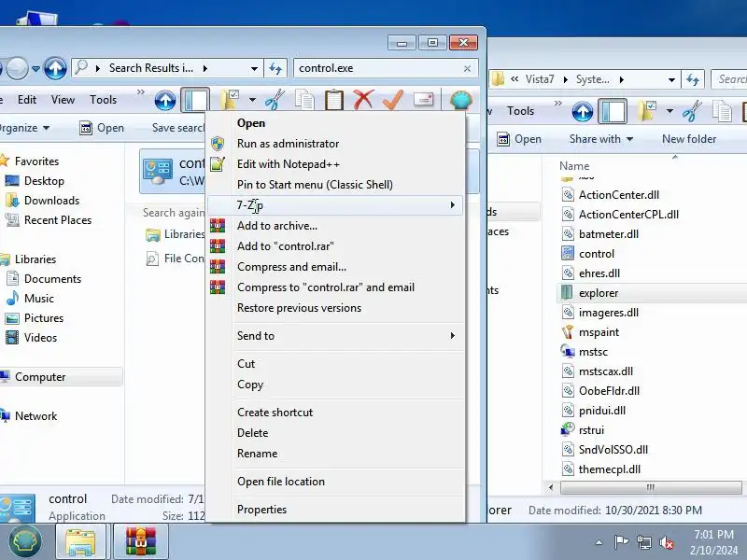Click the Classic Shell settings shell icon
This screenshot has width=747, height=560.
point(461,100)
